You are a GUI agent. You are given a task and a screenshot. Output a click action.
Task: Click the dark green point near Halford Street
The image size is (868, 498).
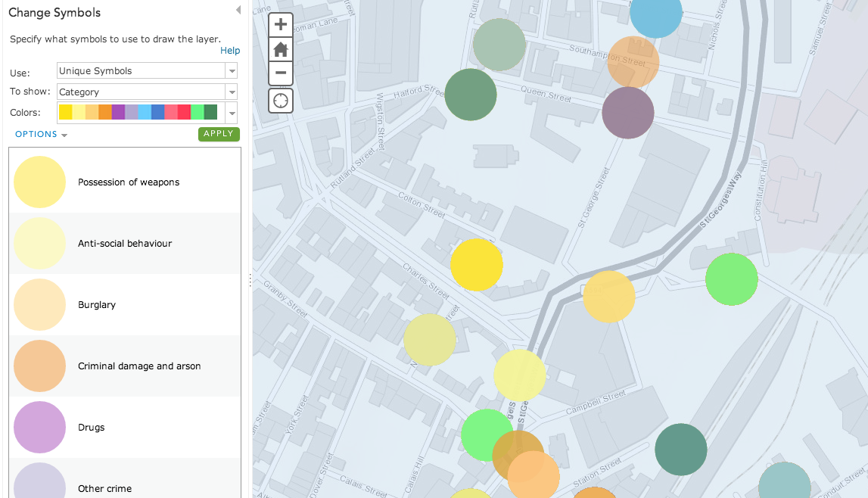pyautogui.click(x=471, y=95)
